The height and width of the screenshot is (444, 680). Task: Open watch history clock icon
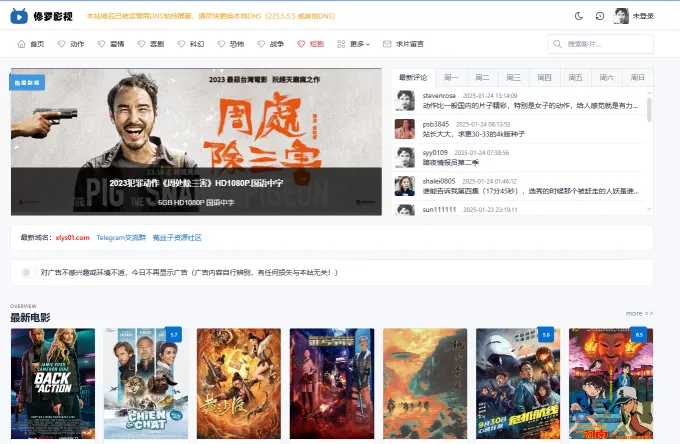click(x=600, y=16)
